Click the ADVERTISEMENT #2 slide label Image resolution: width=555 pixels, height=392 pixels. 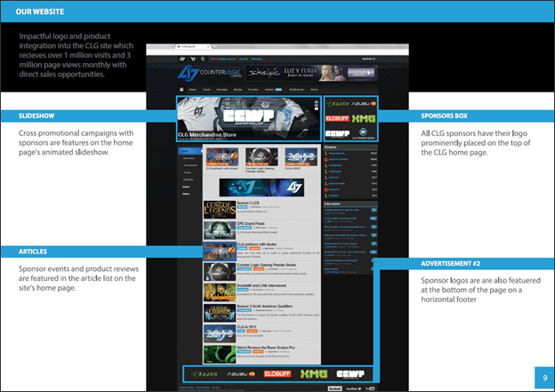coord(451,264)
